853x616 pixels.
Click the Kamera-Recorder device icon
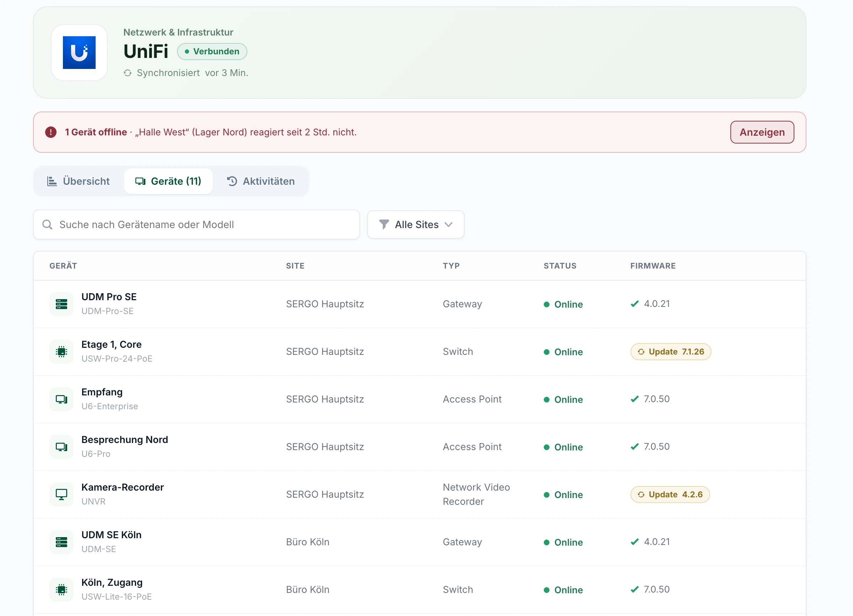point(61,495)
